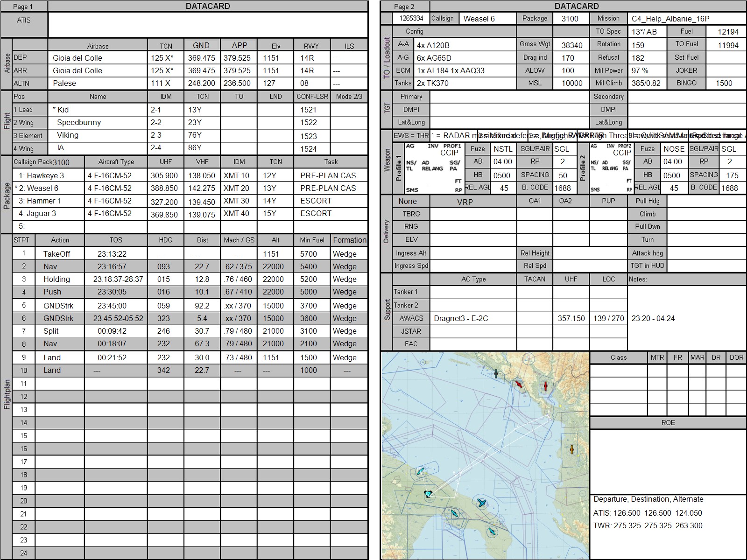Click the empty Primary target field

(x=508, y=97)
